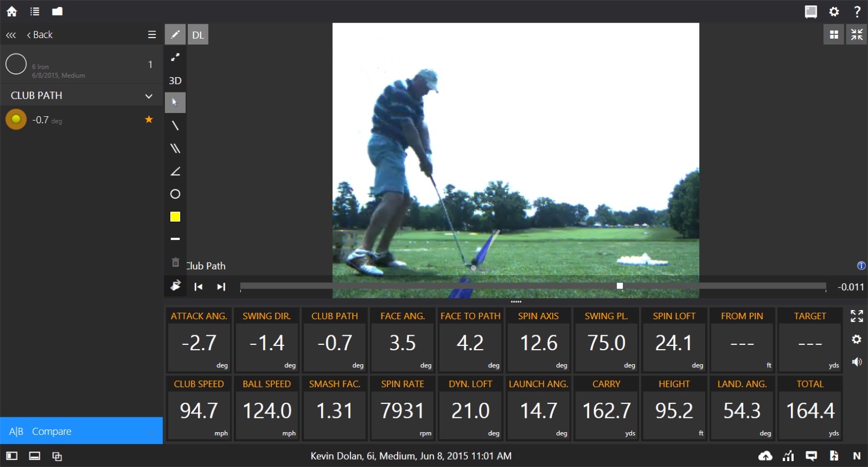This screenshot has height=467, width=868.
Task: Click the FACE TO PATH tile
Action: [x=470, y=340]
